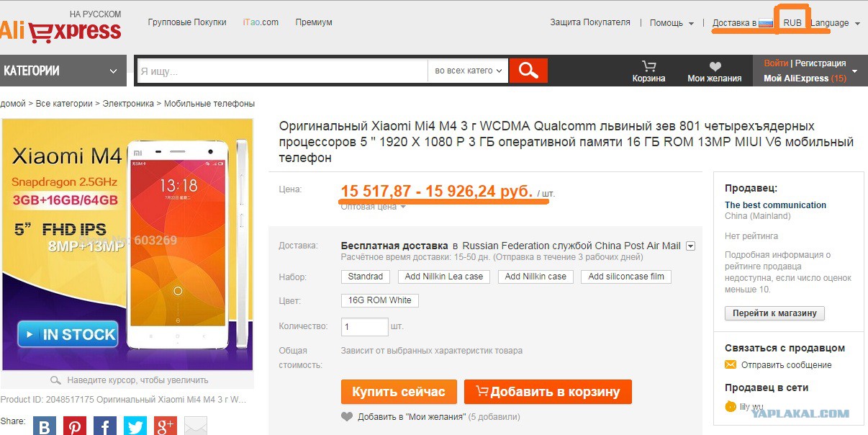Share via Pinterest icon
The image size is (868, 435).
pos(74,426)
